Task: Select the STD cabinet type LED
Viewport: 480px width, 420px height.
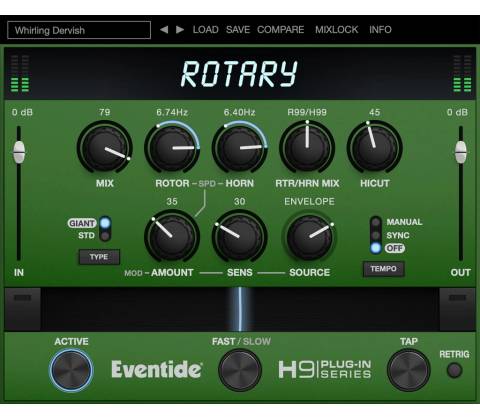Action: click(x=105, y=236)
